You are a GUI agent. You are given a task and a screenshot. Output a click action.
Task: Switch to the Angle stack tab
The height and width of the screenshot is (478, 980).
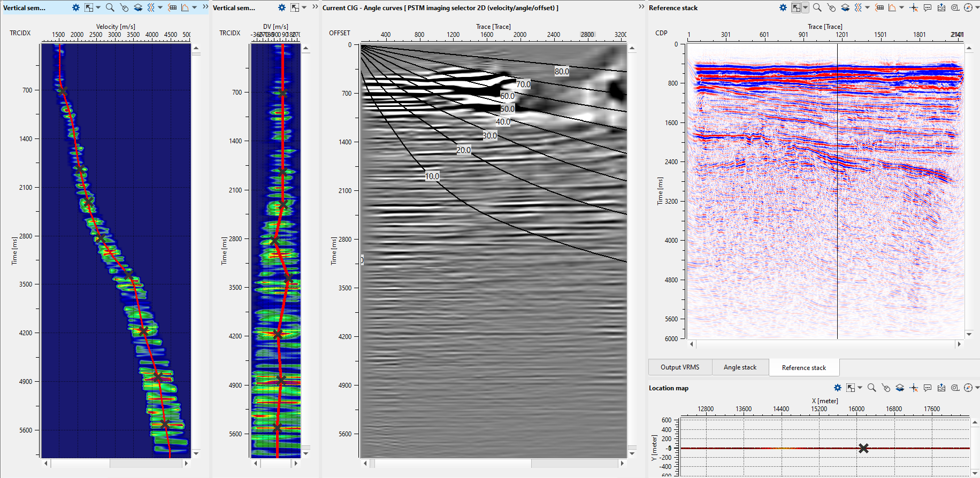click(x=740, y=367)
